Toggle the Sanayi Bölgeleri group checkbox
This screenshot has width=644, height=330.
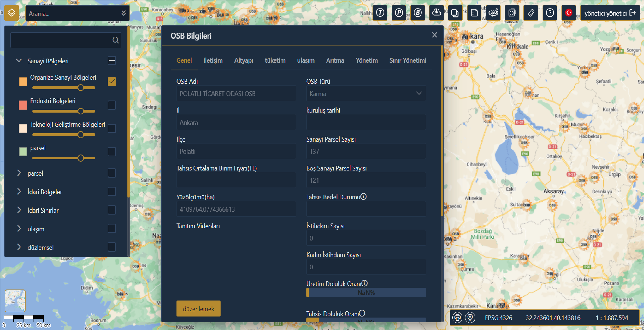(x=112, y=60)
